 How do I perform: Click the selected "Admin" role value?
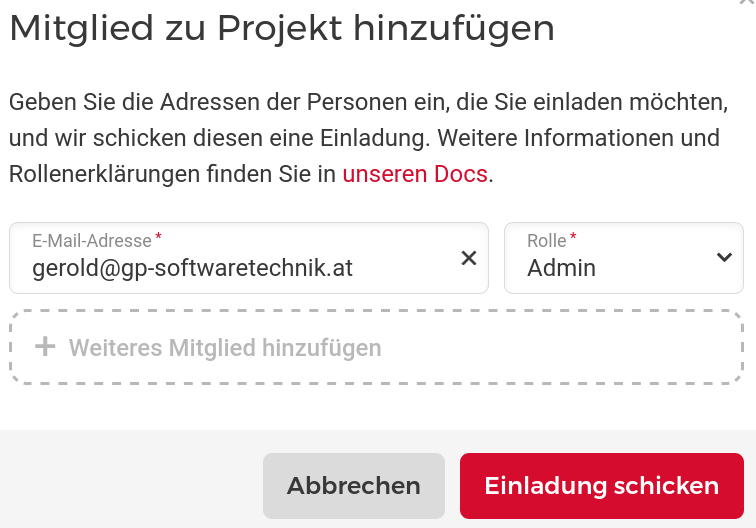pos(561,268)
